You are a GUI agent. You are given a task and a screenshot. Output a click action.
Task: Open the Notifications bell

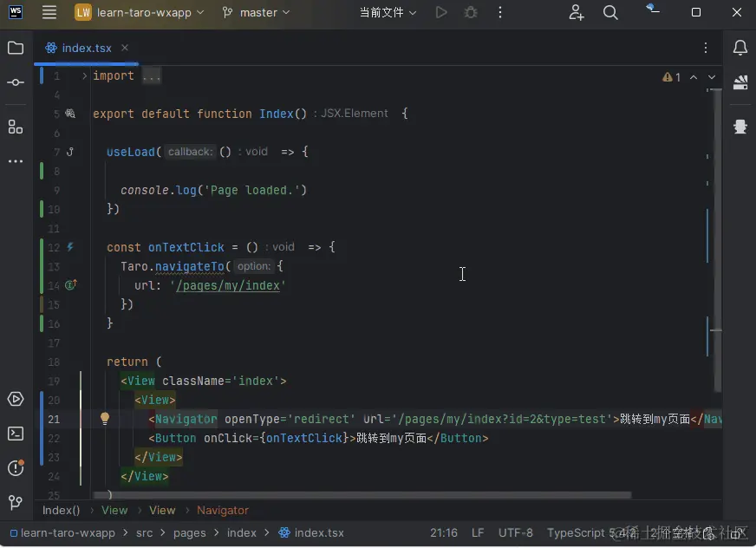[x=740, y=48]
